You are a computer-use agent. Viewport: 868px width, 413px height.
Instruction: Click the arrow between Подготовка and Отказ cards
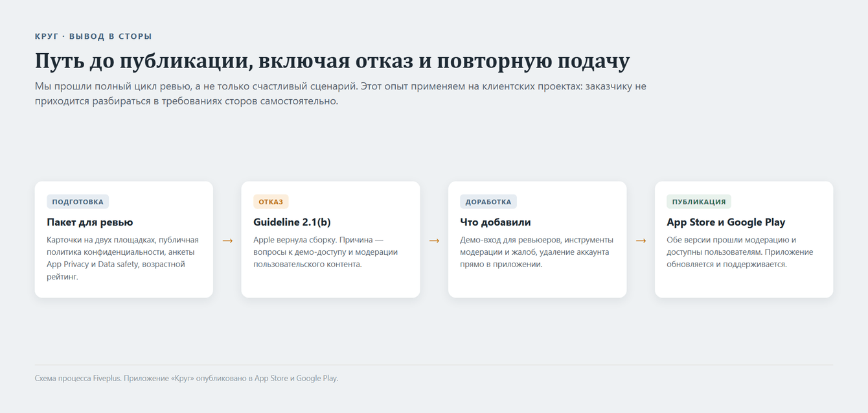227,241
